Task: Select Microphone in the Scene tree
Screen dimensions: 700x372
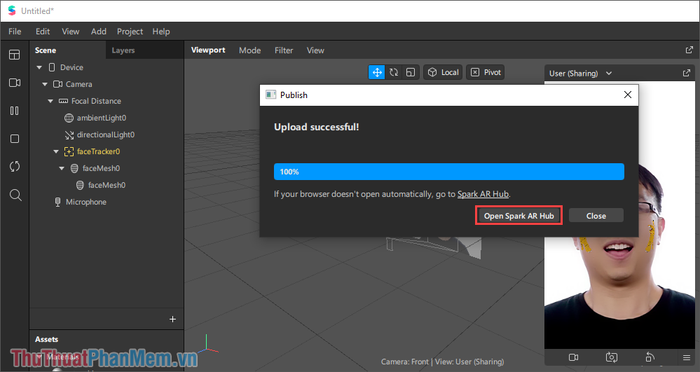Action: point(86,202)
